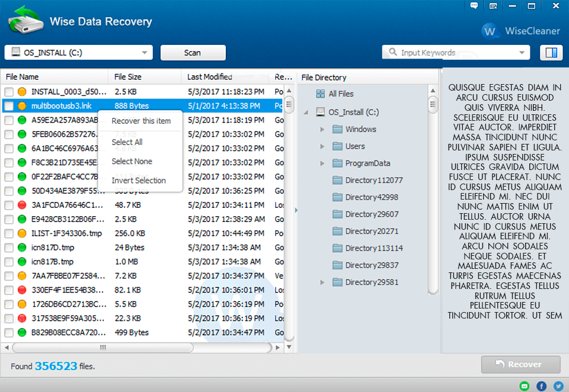569x392 pixels.
Task: Check the checkbox beside icn817D.tmp
Action: point(9,248)
